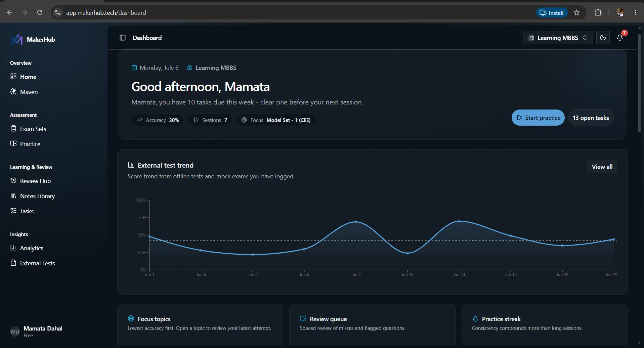This screenshot has width=644, height=348.
Task: Click View all for external test trend
Action: pyautogui.click(x=602, y=167)
